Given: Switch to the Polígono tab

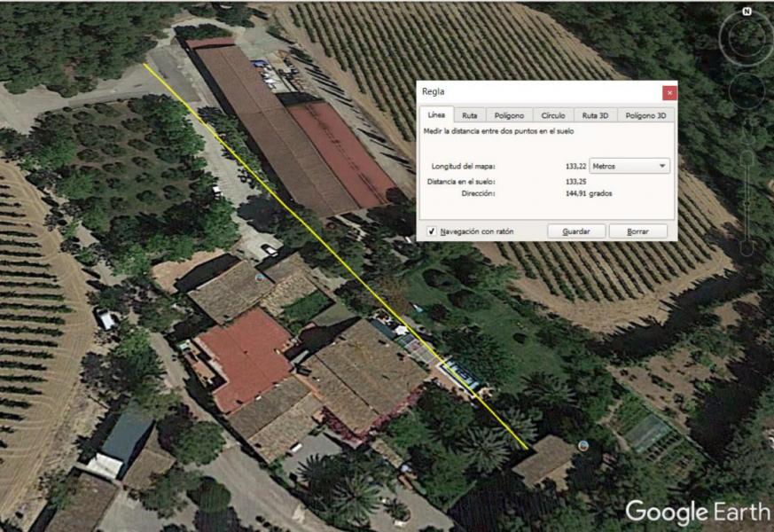Looking at the screenshot, I should point(509,115).
